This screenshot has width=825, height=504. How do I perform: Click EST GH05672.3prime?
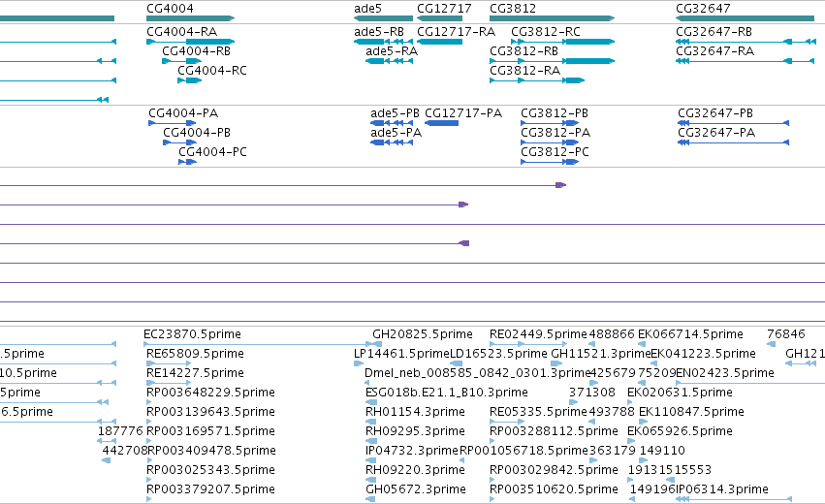pos(416,489)
